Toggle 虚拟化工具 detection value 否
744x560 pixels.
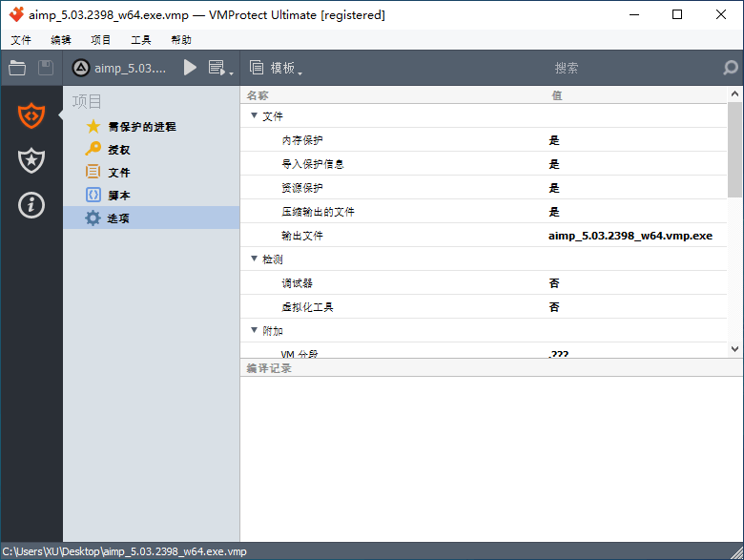(x=554, y=307)
